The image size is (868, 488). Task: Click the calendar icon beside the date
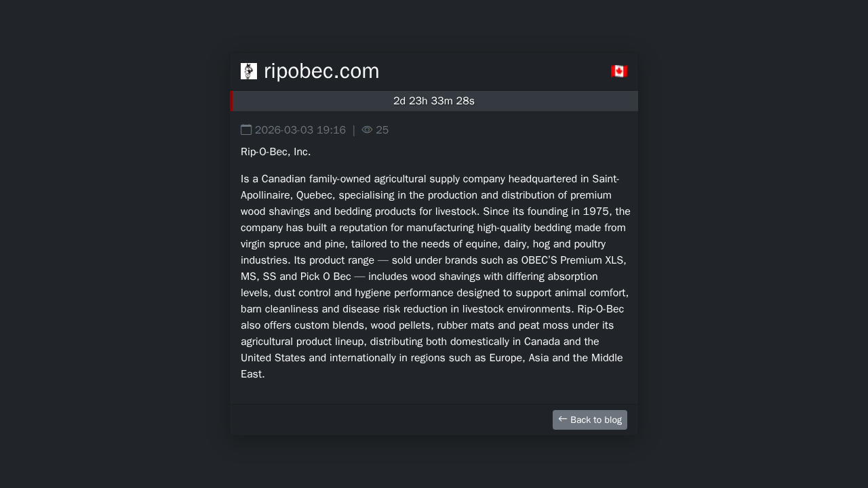[x=246, y=129]
